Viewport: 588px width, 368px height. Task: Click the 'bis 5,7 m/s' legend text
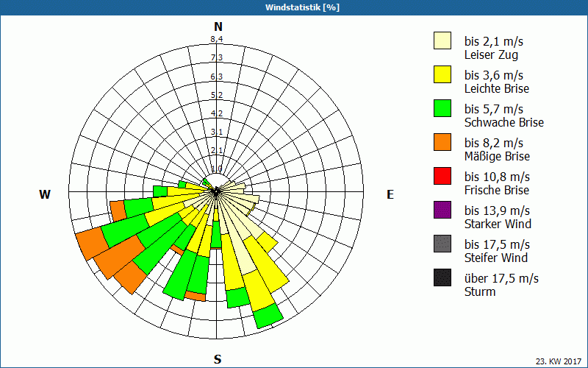tap(493, 109)
